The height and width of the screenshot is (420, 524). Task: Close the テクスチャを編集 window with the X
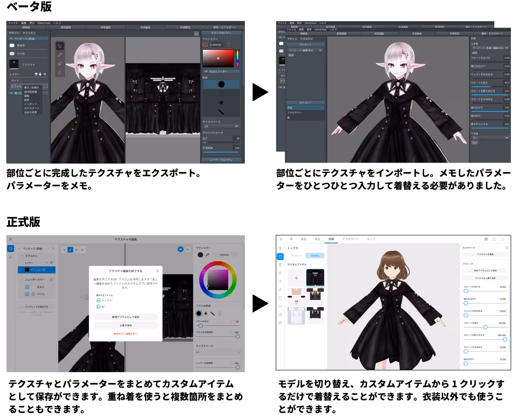[11, 239]
